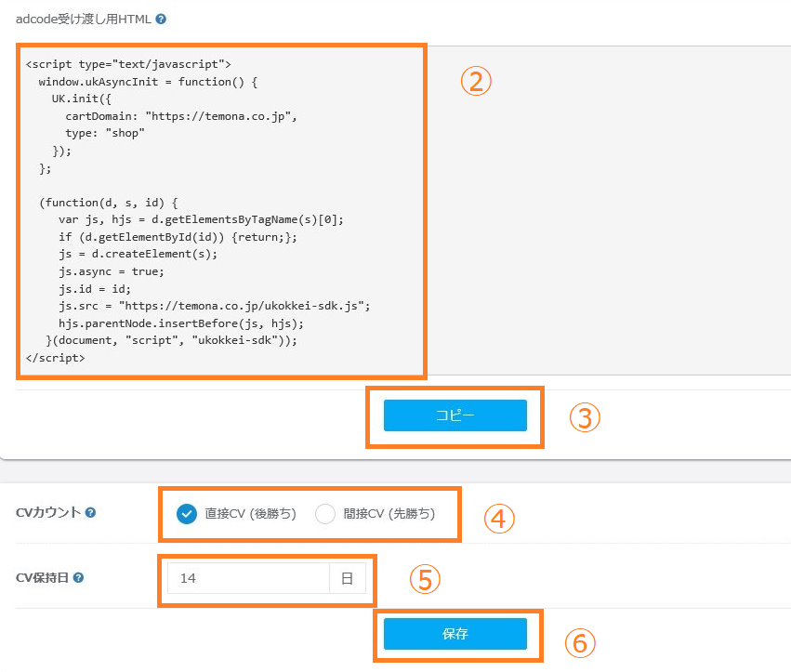Open help icon beside CVカウント label
This screenshot has width=791, height=672.
point(90,512)
